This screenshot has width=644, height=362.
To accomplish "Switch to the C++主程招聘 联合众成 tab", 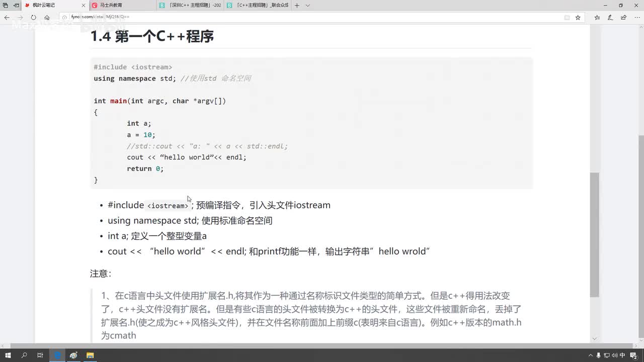I will (258, 5).
